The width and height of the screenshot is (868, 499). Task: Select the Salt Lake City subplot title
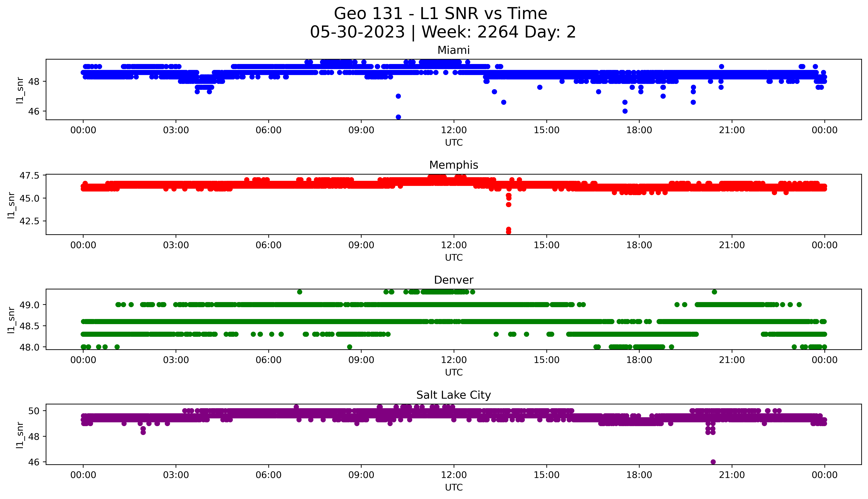[454, 395]
